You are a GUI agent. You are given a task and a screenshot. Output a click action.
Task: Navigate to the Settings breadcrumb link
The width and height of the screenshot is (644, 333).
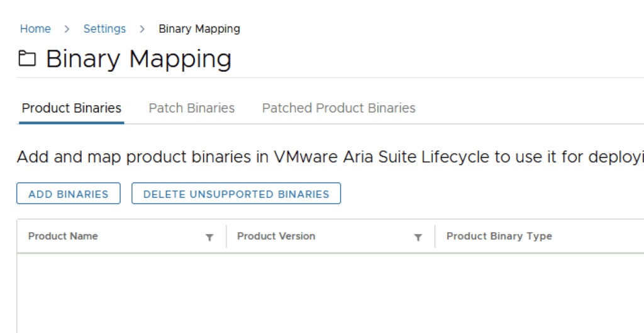[104, 29]
